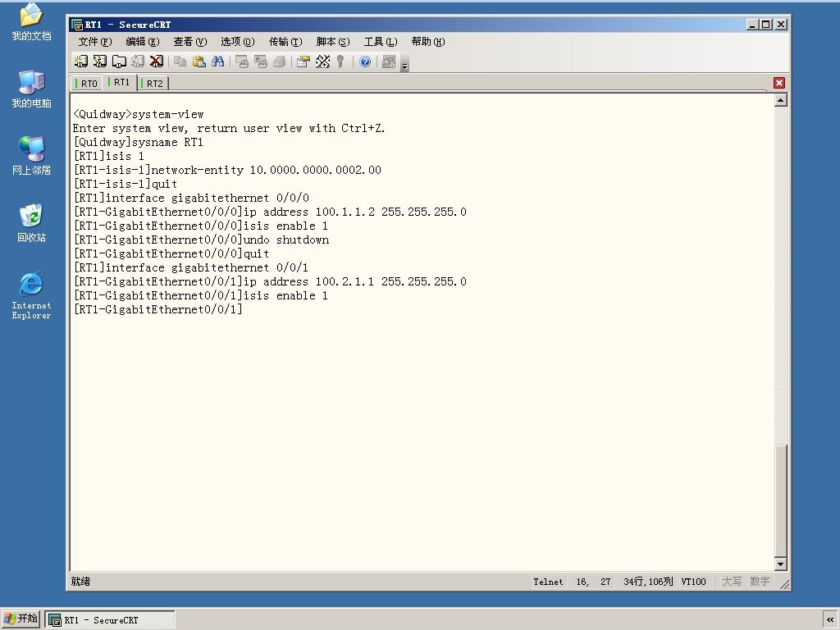Open the 传输(T) menu
The width and height of the screenshot is (840, 630).
(x=285, y=42)
